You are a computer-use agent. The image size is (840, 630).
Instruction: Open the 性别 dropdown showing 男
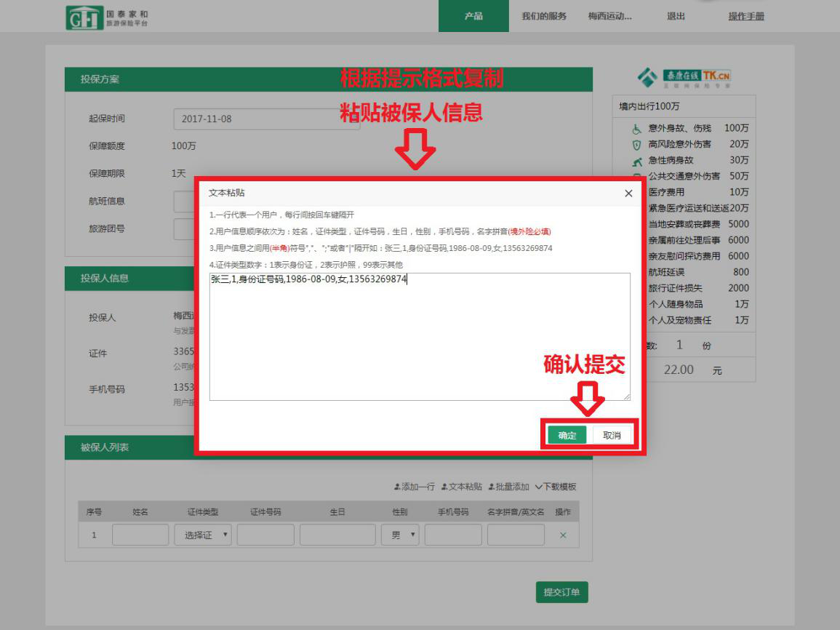[x=400, y=535]
